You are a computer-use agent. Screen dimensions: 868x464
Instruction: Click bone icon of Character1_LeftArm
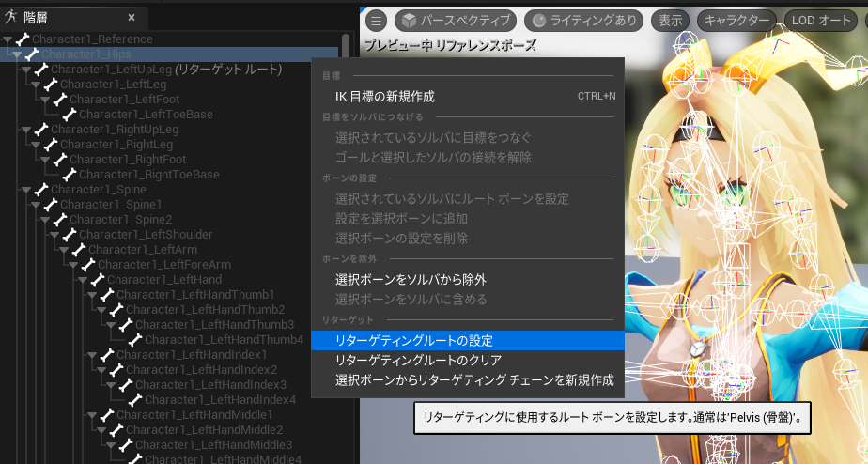point(79,249)
